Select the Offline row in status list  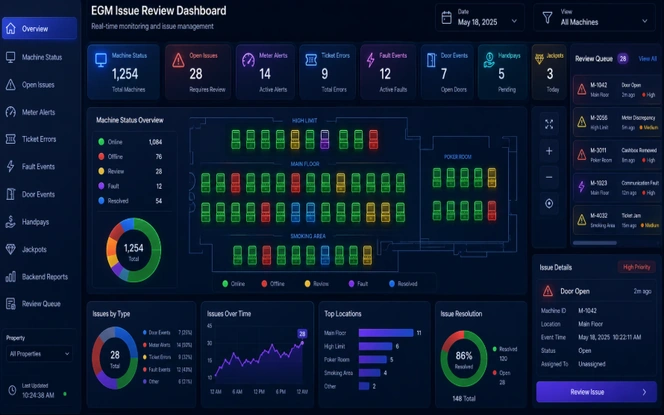click(x=130, y=157)
